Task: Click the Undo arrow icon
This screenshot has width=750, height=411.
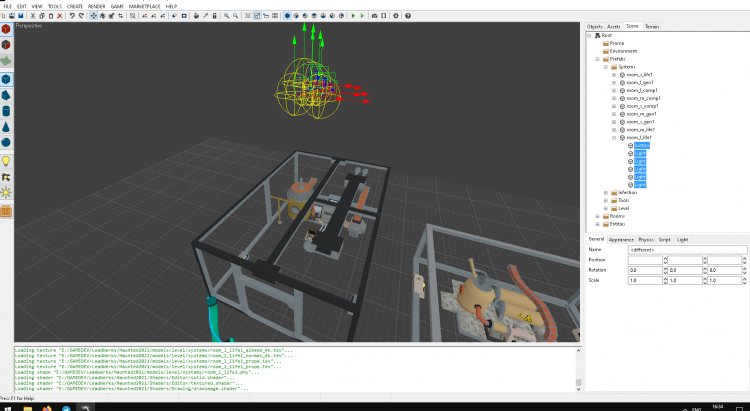Action: (70, 16)
